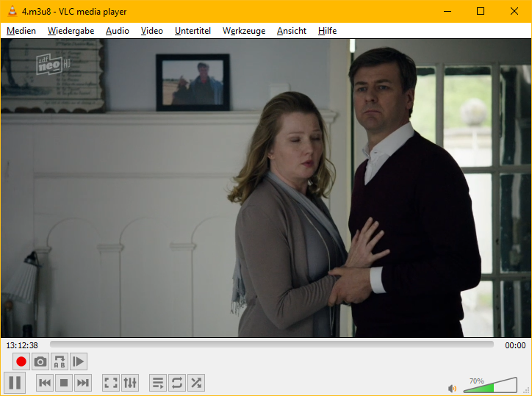The width and height of the screenshot is (532, 396).
Task: Seek within the playback progress bar
Action: (x=271, y=345)
